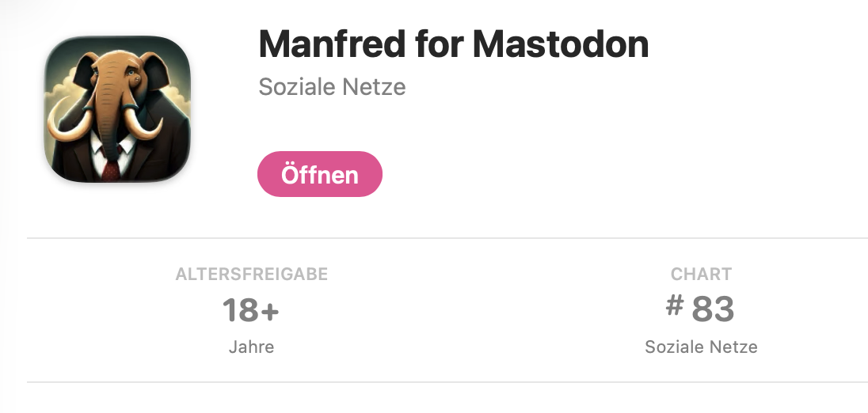Click the hash symbol before 83
Viewport: 868px width, 413px height.
click(675, 305)
